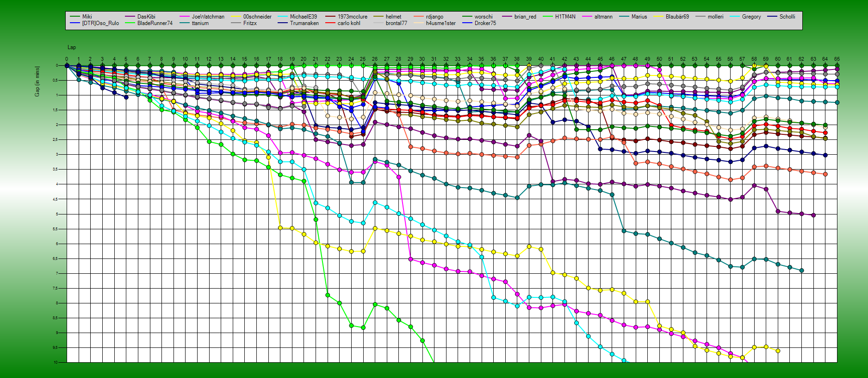The width and height of the screenshot is (868, 378).
Task: Click the Lap axis title
Action: coord(72,47)
